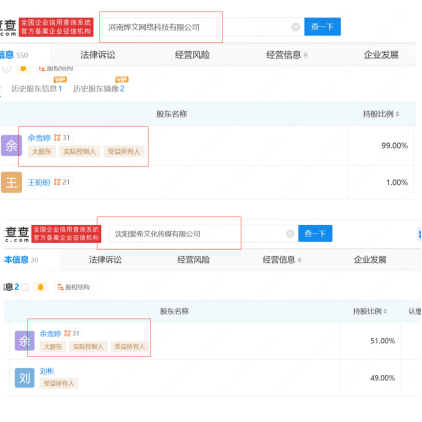Click the VIP badge above 历史股东镜像
The height and width of the screenshot is (422, 422).
tap(122, 79)
